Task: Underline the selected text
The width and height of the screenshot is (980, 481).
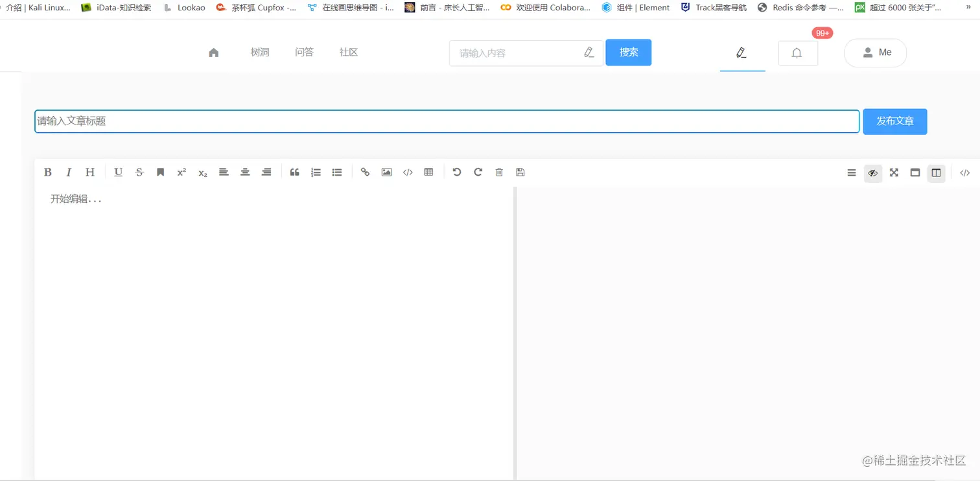Action: (118, 172)
